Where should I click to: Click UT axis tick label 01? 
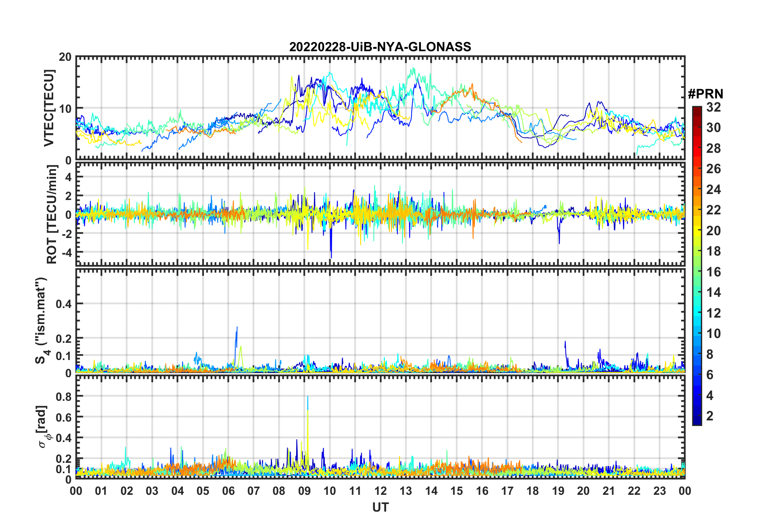[101, 491]
